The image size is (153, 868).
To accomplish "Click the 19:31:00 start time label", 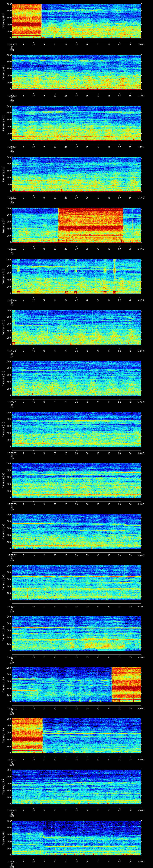I will coord(12,147).
